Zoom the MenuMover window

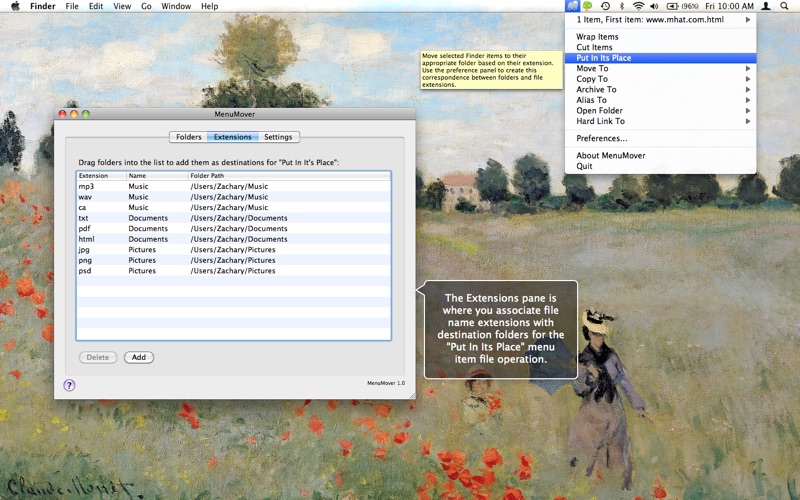click(x=86, y=114)
